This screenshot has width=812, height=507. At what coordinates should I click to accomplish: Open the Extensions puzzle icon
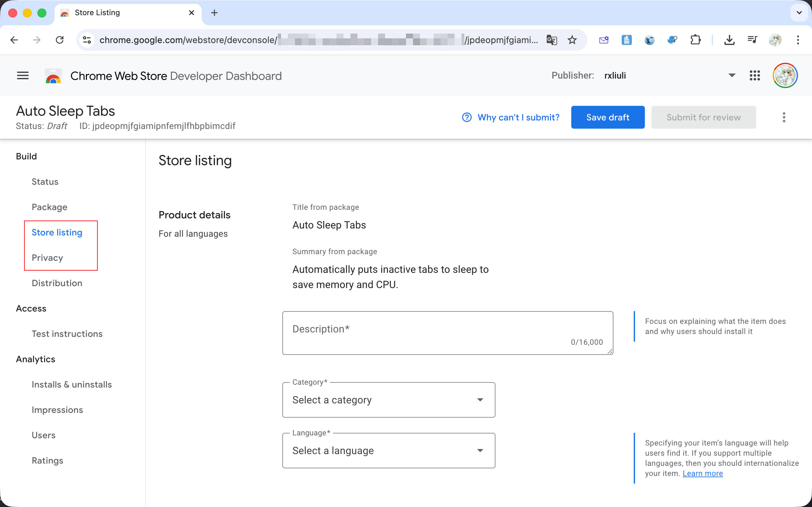coord(695,40)
